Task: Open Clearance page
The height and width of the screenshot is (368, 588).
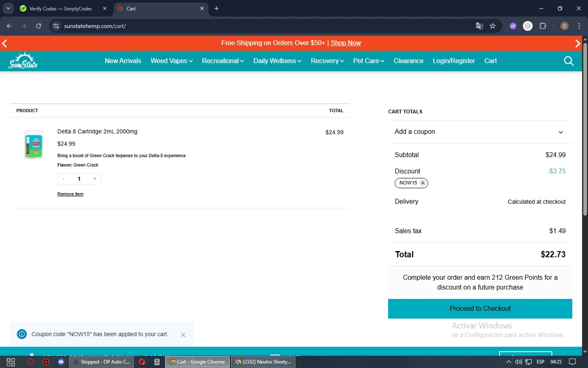Action: [408, 61]
